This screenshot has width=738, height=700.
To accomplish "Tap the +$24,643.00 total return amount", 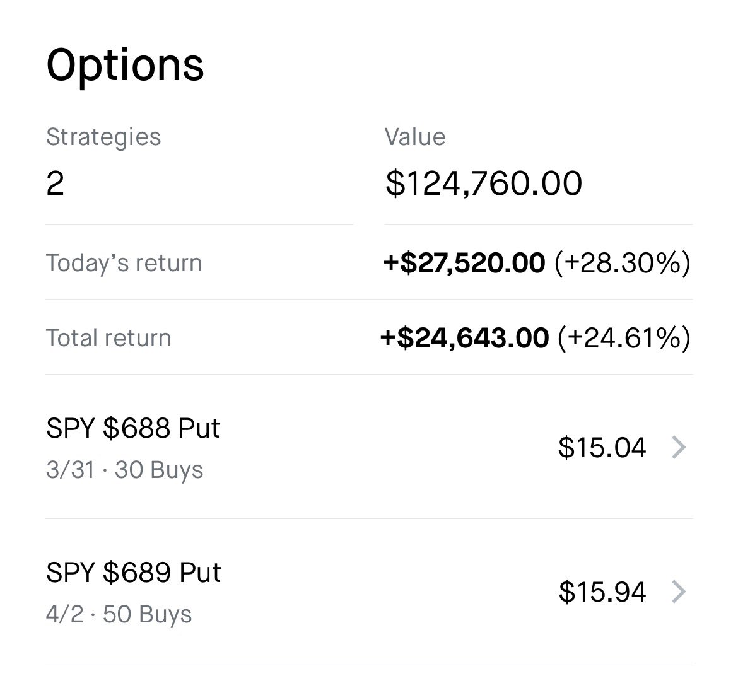I will tap(464, 338).
